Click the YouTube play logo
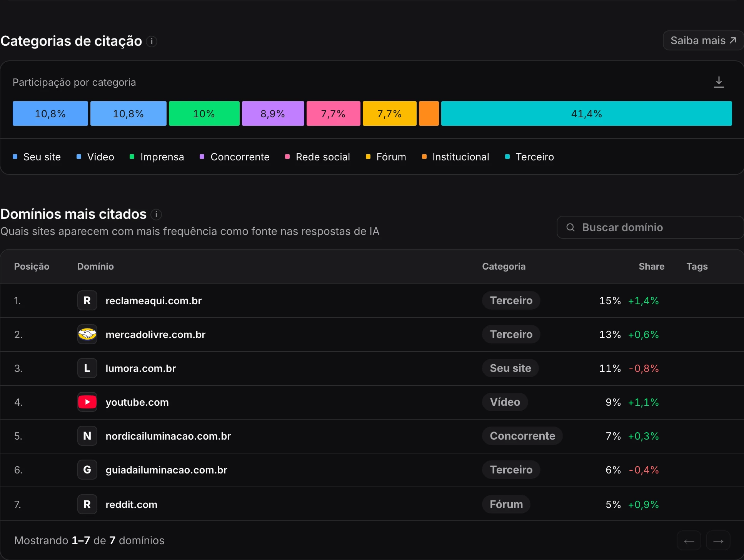Viewport: 744px width, 560px height. 87,402
